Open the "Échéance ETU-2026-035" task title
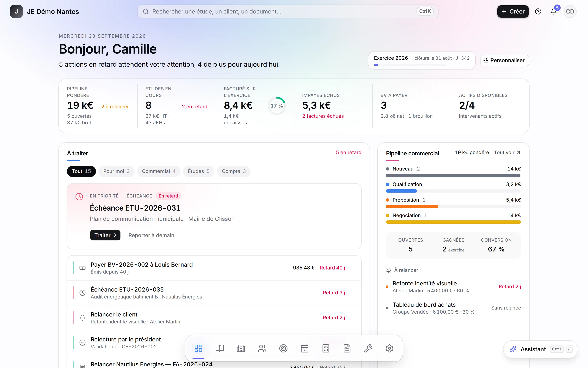The image size is (588, 368). pos(127,289)
